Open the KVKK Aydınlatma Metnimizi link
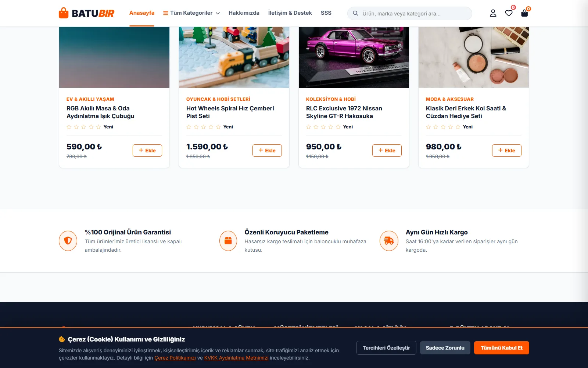The image size is (588, 368). point(236,358)
